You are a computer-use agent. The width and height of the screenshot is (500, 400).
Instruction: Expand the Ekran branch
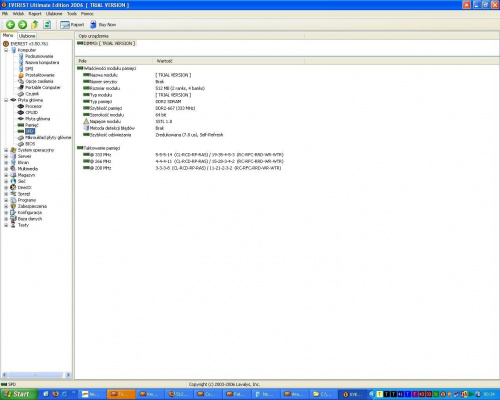6,163
